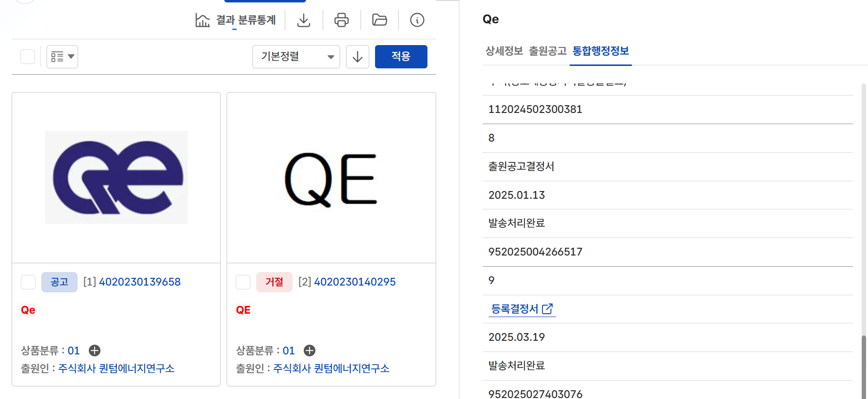Screen dimensions: 868x399
Task: Open the 결과 분류통계 chart view
Action: [x=235, y=20]
